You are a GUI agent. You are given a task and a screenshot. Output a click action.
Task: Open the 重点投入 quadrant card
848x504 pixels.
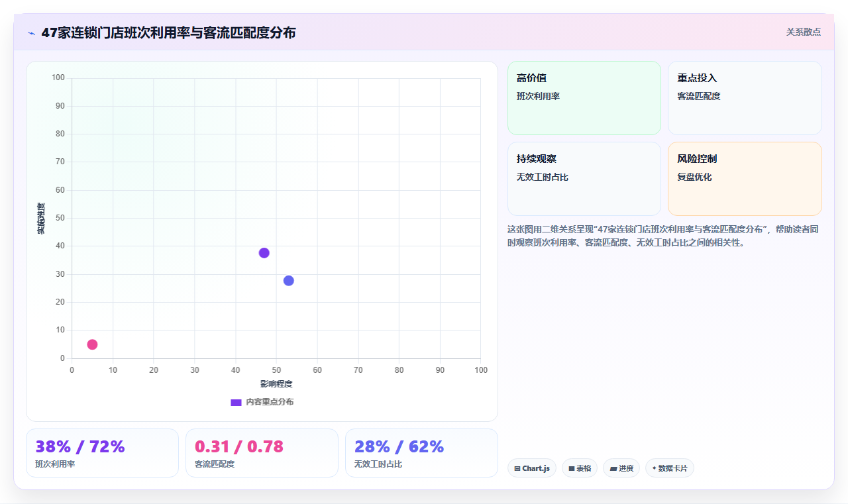pos(745,98)
